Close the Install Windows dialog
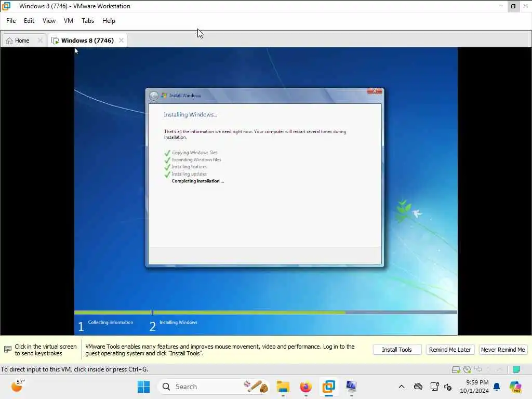 [375, 91]
